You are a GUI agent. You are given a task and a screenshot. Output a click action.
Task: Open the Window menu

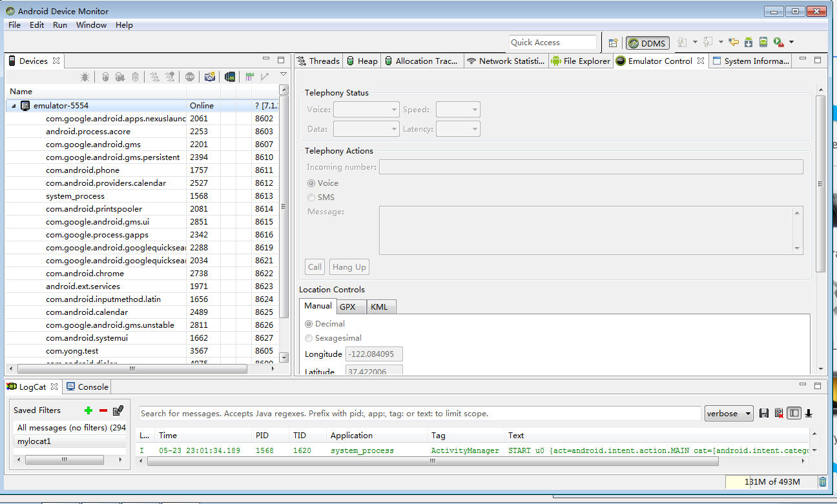click(x=91, y=25)
